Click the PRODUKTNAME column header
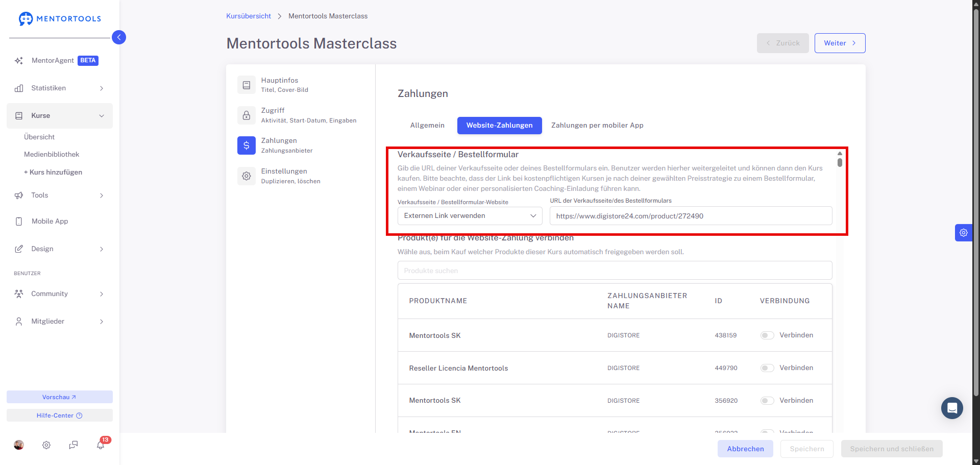This screenshot has height=465, width=980. [x=438, y=301]
